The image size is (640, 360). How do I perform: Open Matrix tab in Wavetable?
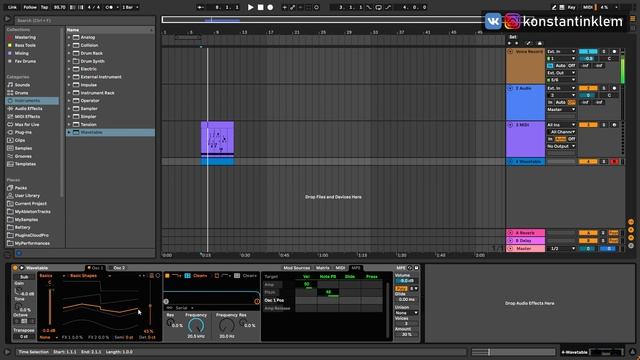[322, 268]
